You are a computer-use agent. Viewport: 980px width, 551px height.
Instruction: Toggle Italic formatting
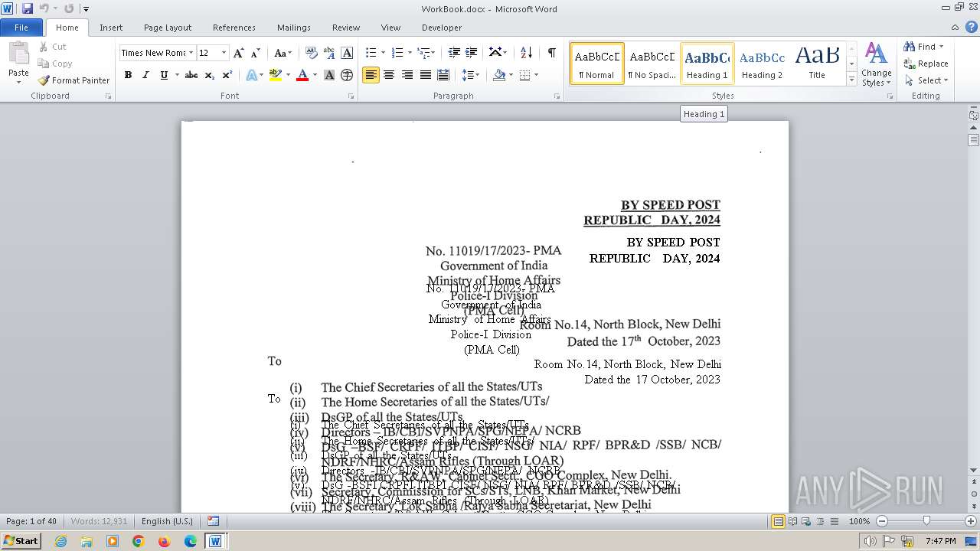[145, 75]
